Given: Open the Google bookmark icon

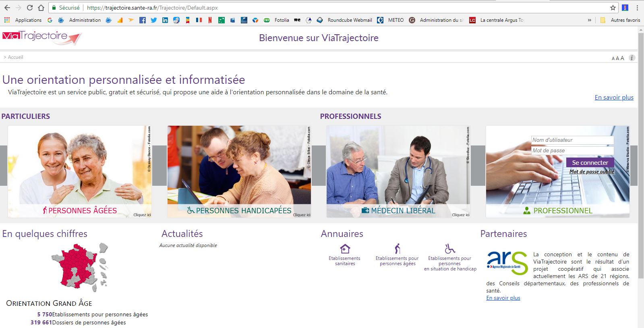Looking at the screenshot, I should coord(50,20).
